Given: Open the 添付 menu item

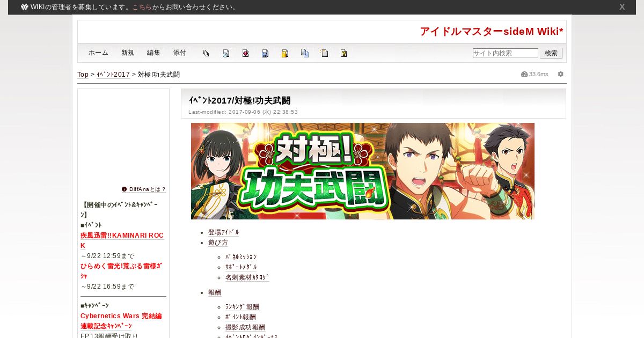Looking at the screenshot, I should click(180, 53).
